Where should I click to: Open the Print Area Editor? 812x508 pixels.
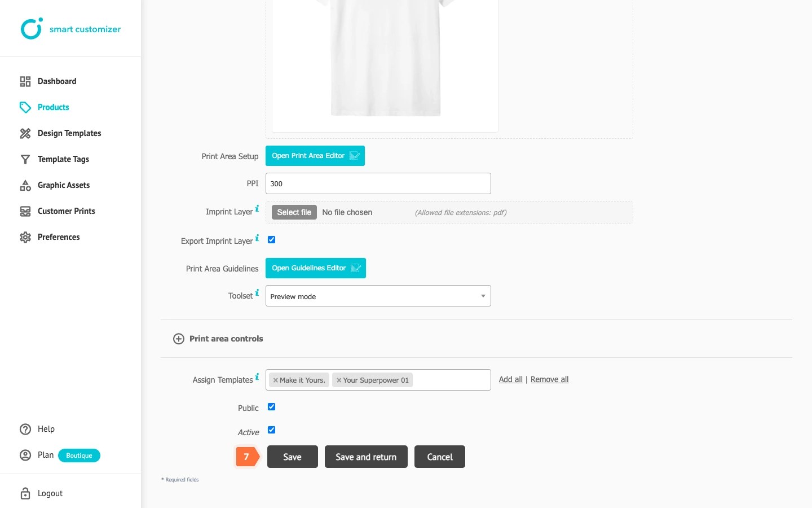pos(315,156)
